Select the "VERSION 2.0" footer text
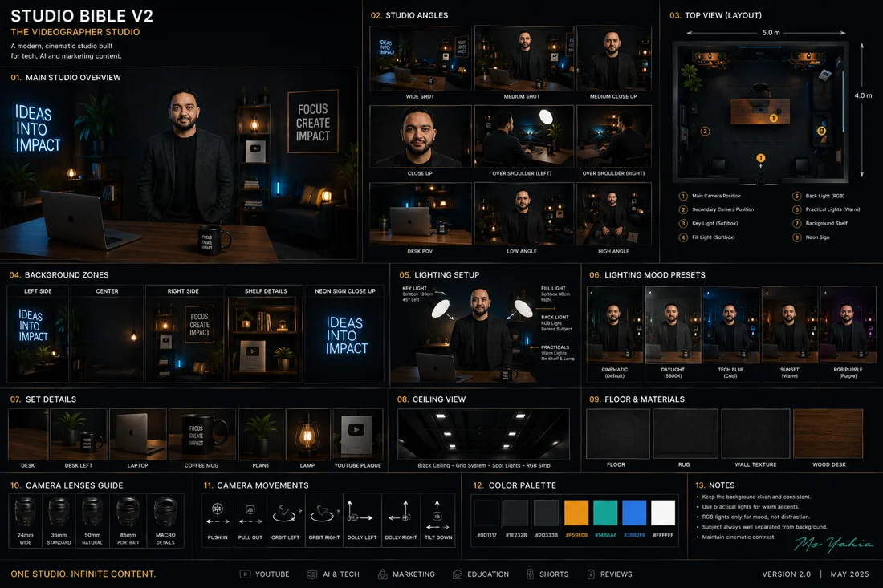This screenshot has height=588, width=883. point(786,574)
